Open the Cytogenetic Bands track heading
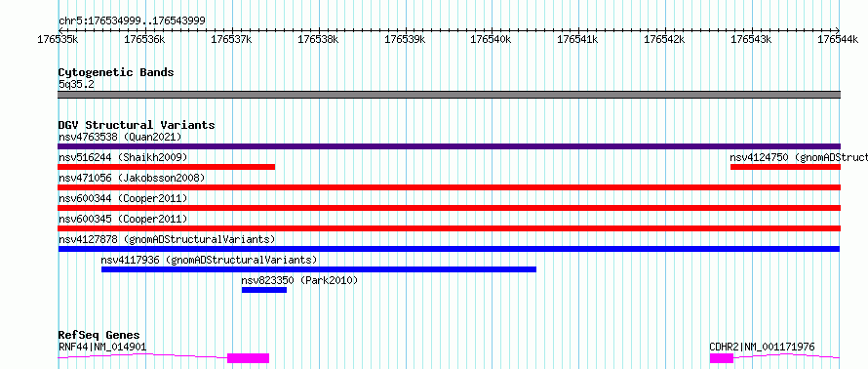The height and width of the screenshot is (369, 868). pos(116,72)
